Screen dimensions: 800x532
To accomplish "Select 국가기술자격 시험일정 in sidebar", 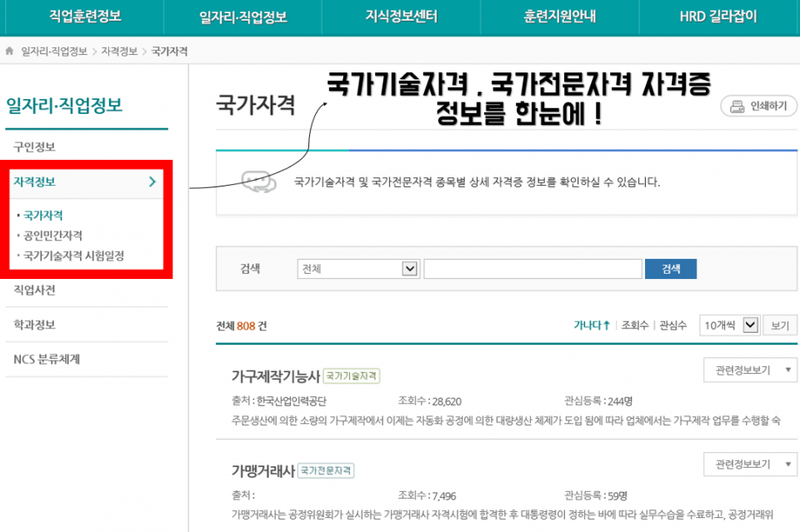I will pyautogui.click(x=73, y=256).
